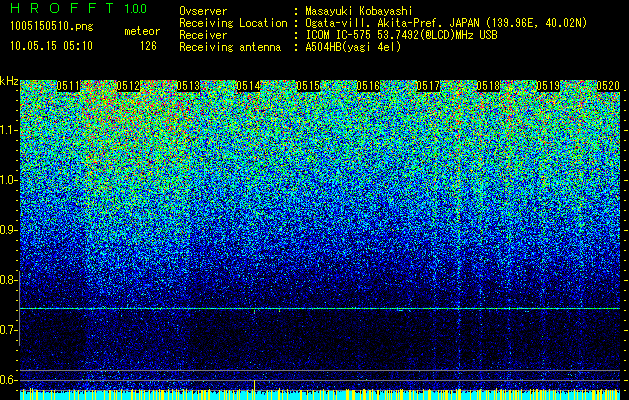
Task: Click the 1.0.0 version number
Action: (x=136, y=9)
